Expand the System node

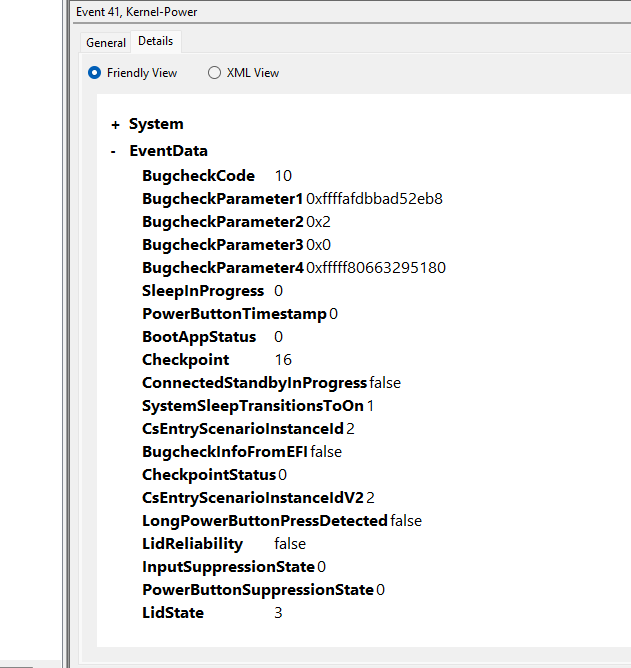pos(115,125)
